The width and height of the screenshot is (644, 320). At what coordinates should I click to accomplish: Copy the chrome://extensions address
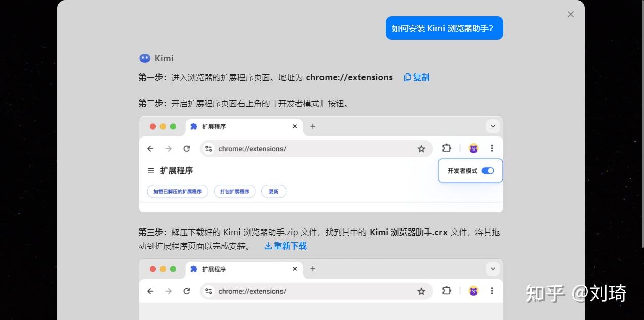[416, 77]
